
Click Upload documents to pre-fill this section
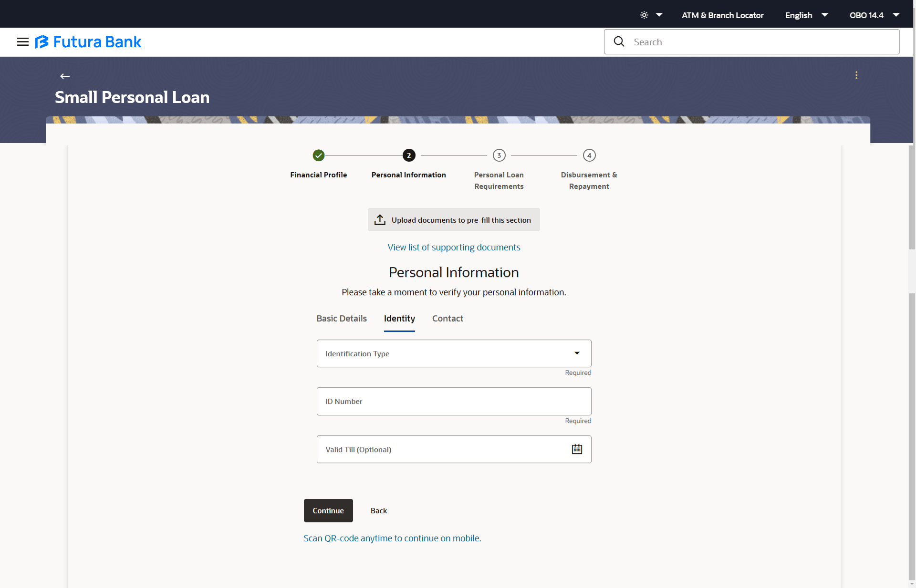click(x=454, y=220)
